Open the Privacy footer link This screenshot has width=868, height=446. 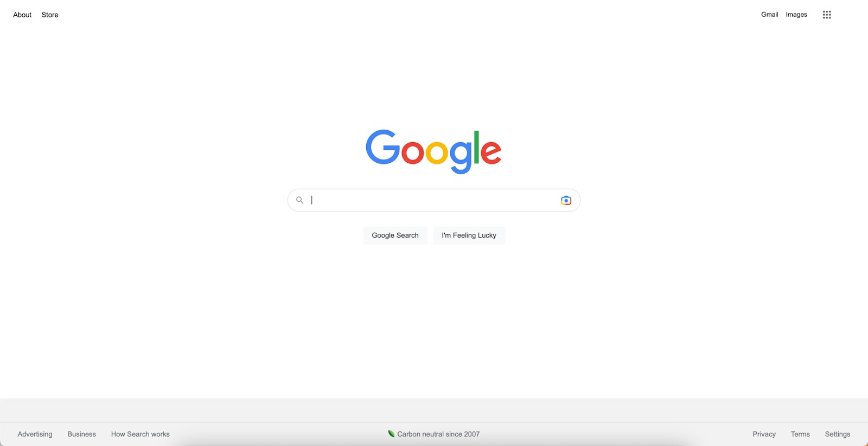[764, 434]
